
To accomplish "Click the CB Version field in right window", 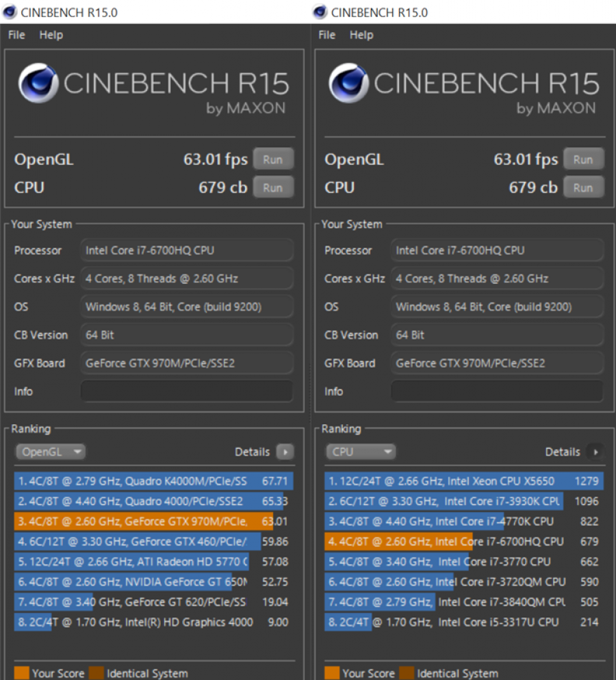I will (497, 335).
